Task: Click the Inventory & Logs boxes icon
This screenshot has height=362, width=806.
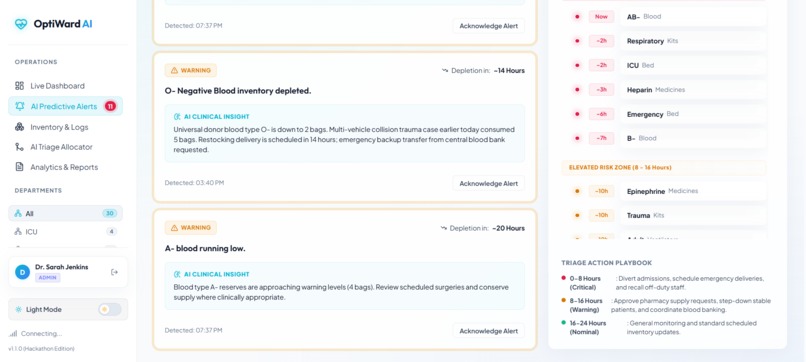Action: [x=20, y=127]
